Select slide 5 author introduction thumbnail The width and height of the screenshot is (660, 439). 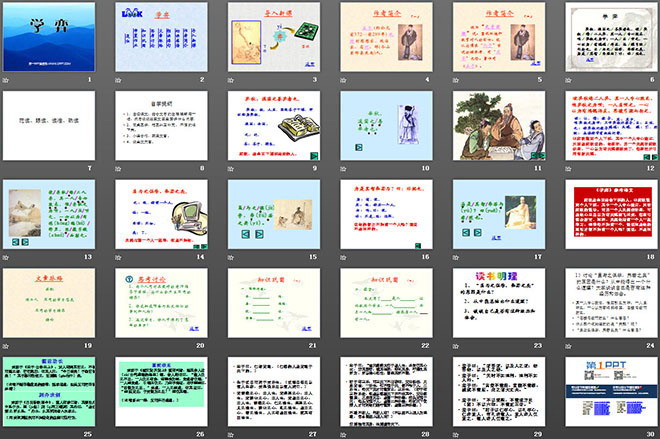499,37
